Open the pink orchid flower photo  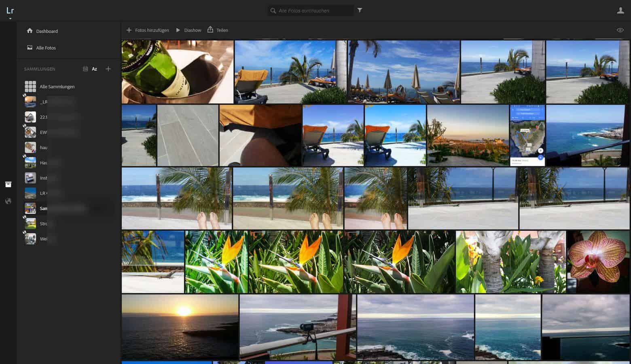click(x=598, y=262)
